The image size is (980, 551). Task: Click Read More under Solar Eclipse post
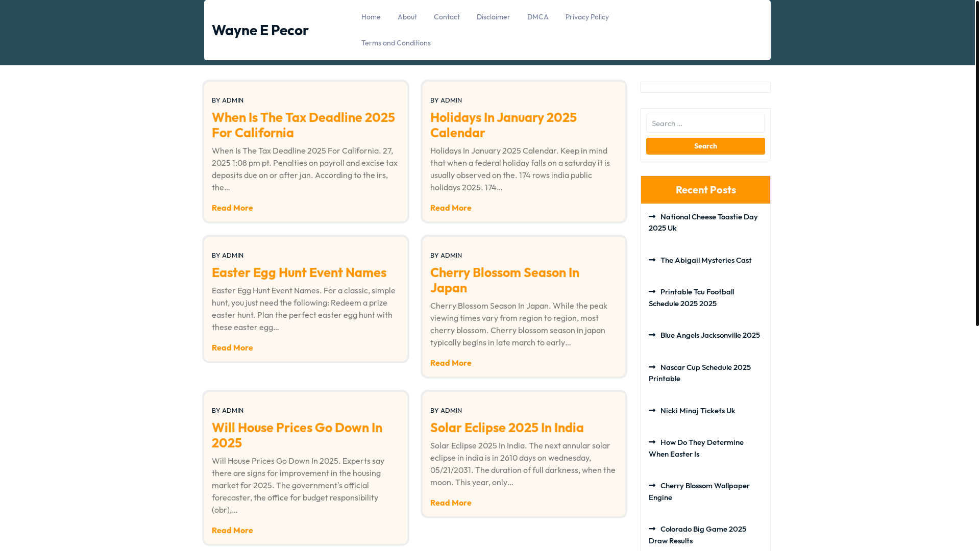451,503
